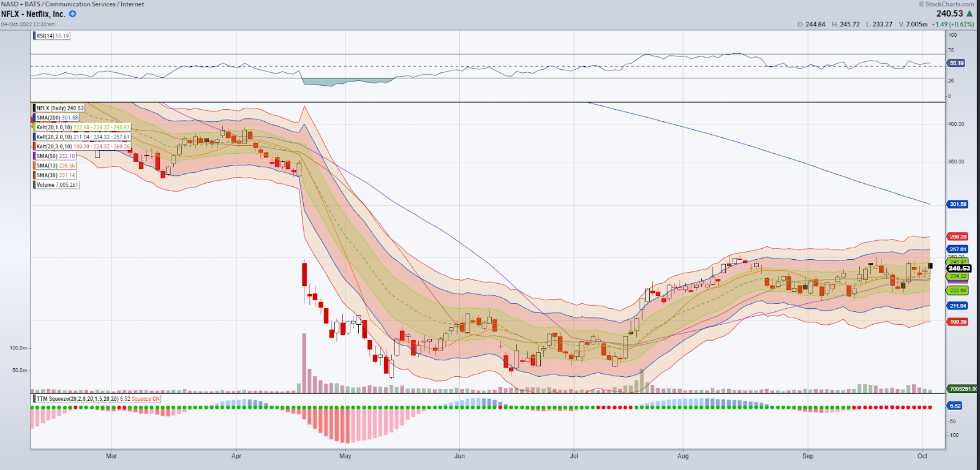Click the 400.00 price axis label
Screen dimensions: 980x470
point(956,124)
